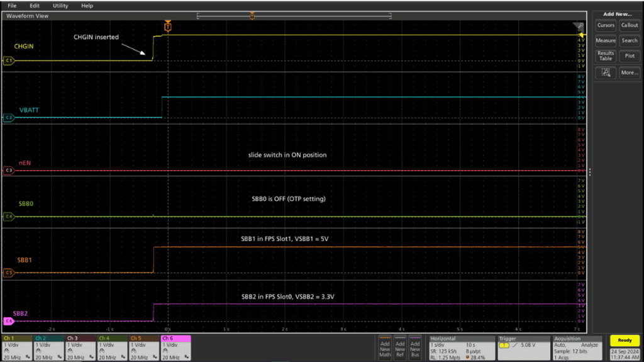The height and width of the screenshot is (362, 644).
Task: Open the File menu
Action: (12, 6)
